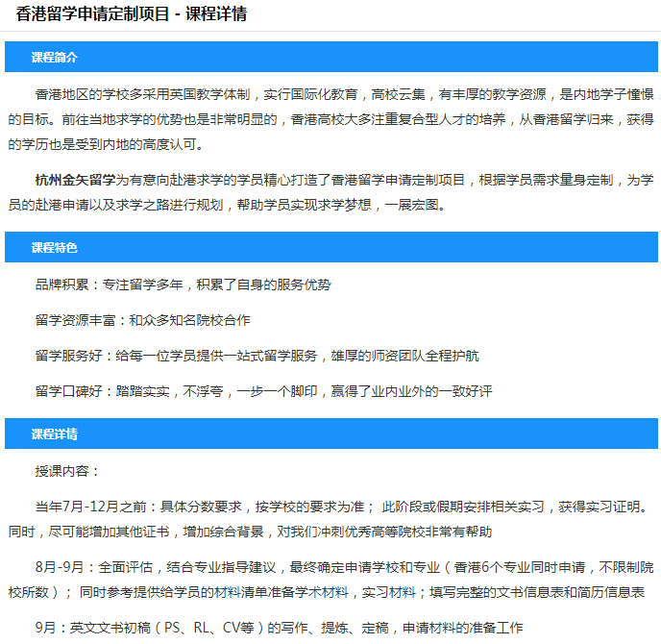Image resolution: width=661 pixels, height=644 pixels.
Task: Click the paragraph starting 当年7月-12月之前
Action: 331,519
